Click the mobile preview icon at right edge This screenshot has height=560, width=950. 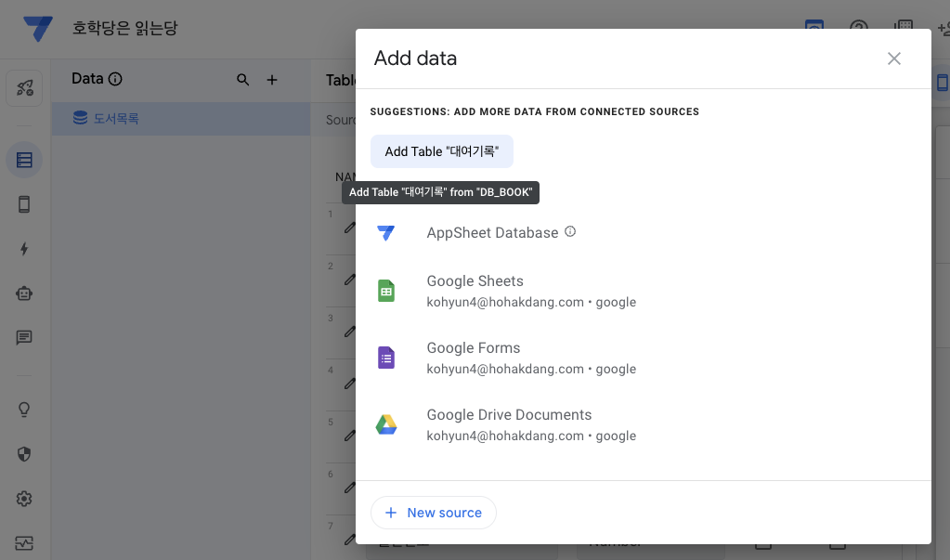(943, 83)
